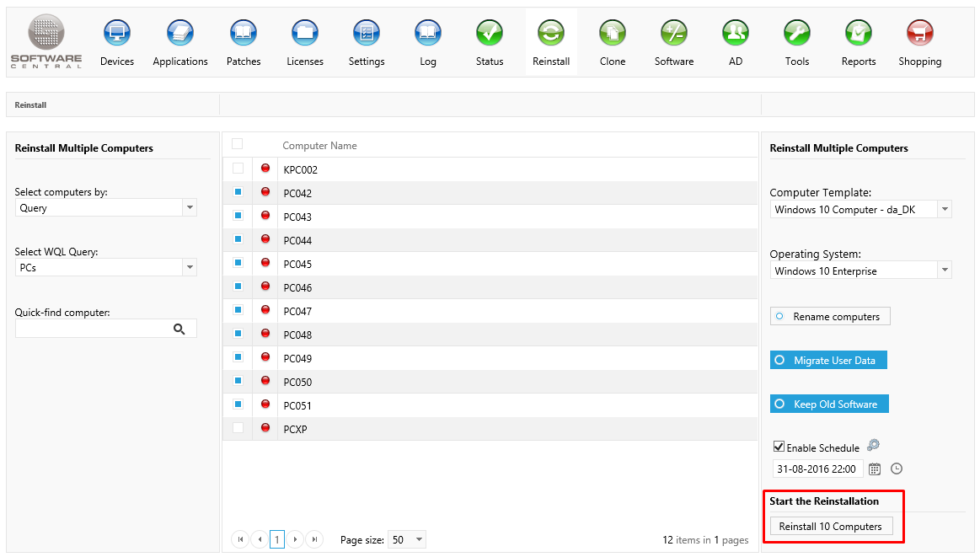This screenshot has height=557, width=980.
Task: Expand the Computer Template dropdown
Action: (x=945, y=209)
